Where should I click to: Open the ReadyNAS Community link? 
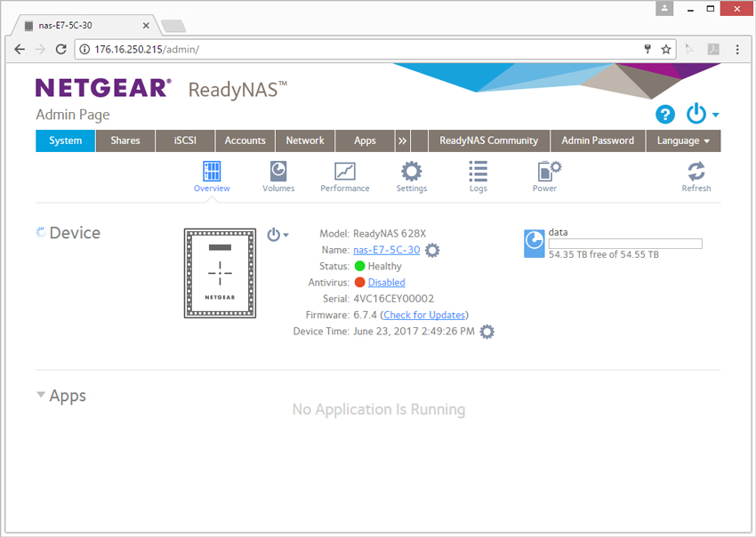click(x=489, y=140)
